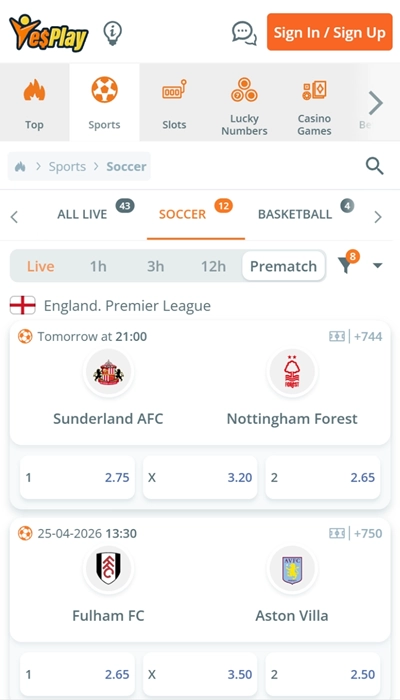The width and height of the screenshot is (400, 700).
Task: Switch to the ALL LIVE tab
Action: click(82, 214)
